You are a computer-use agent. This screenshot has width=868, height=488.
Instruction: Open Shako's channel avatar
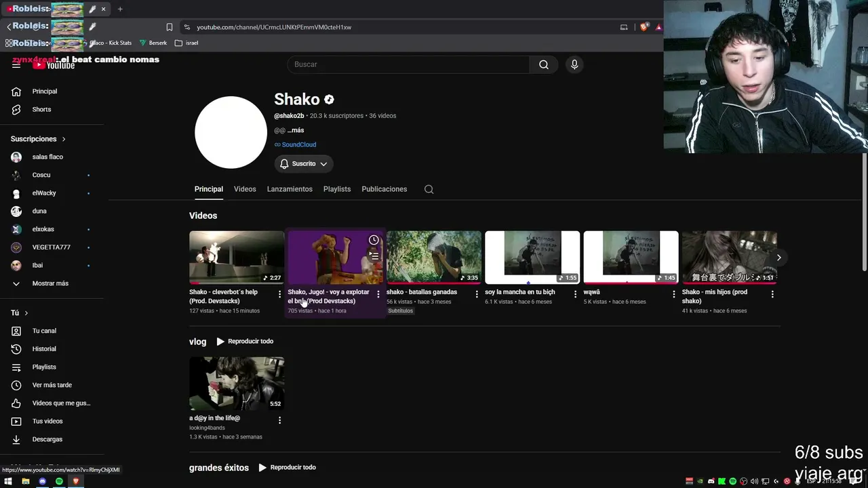[x=231, y=132]
